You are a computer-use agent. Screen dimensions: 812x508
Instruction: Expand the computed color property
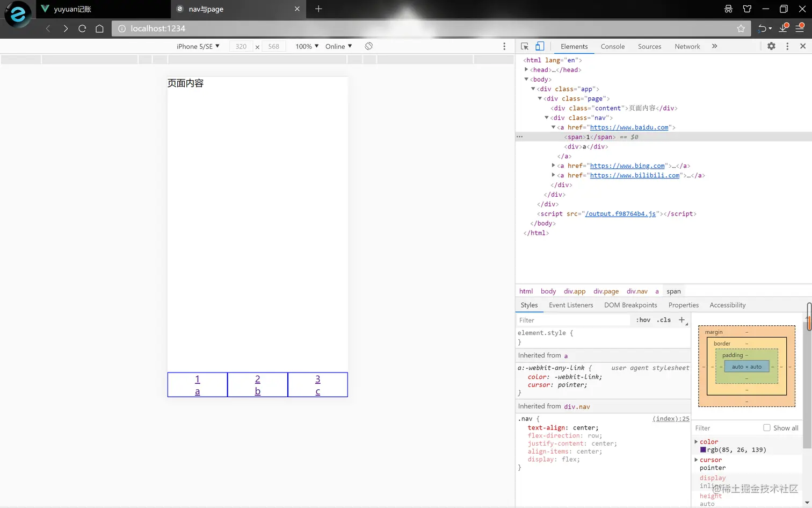(x=696, y=441)
